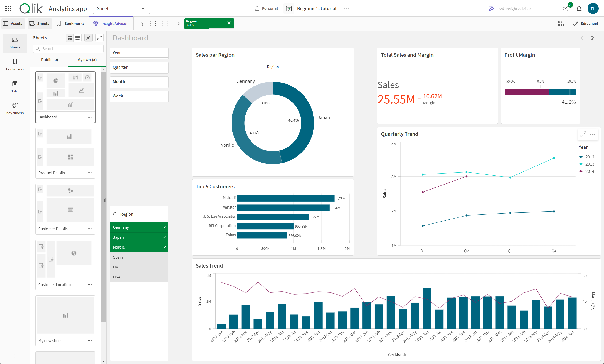Switch to My own sheets tab
This screenshot has width=604, height=364.
click(86, 59)
